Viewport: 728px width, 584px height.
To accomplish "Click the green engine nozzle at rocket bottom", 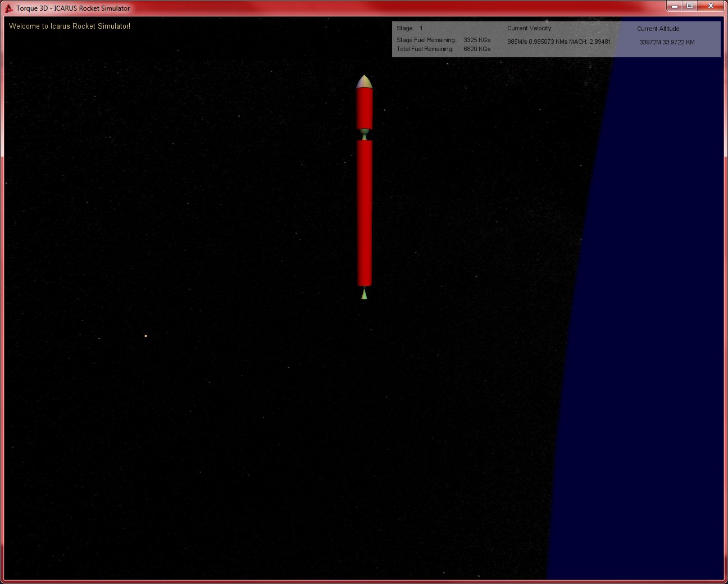I will [x=364, y=293].
